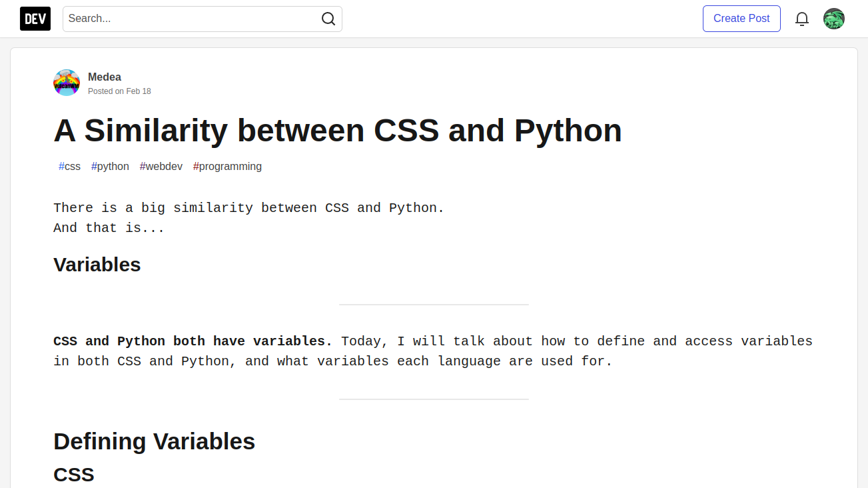Click the second horizontal divider line
Image resolution: width=868 pixels, height=488 pixels.
coord(434,397)
